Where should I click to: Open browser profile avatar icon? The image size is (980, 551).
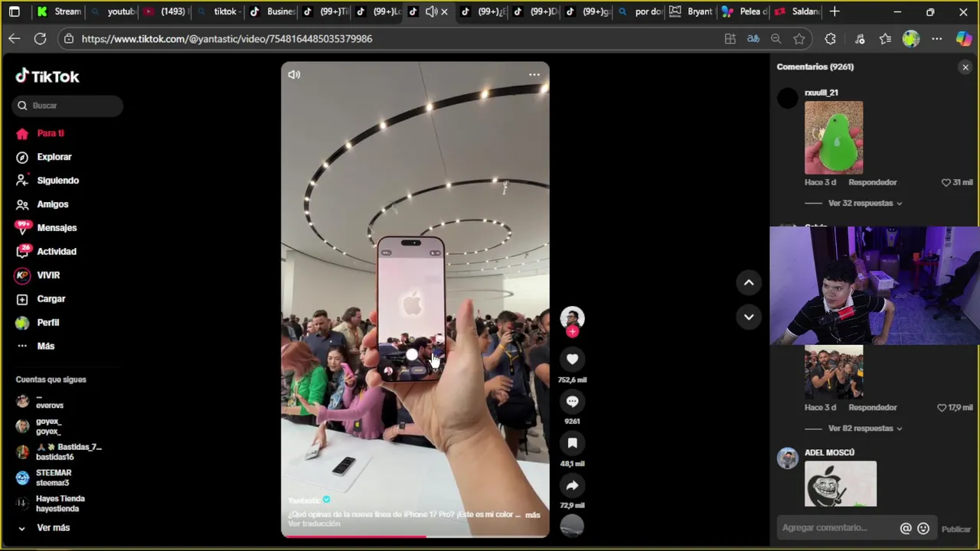911,38
